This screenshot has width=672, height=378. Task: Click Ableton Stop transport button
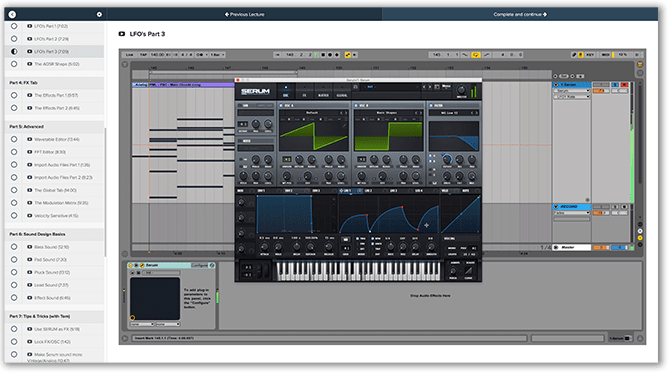323,55
